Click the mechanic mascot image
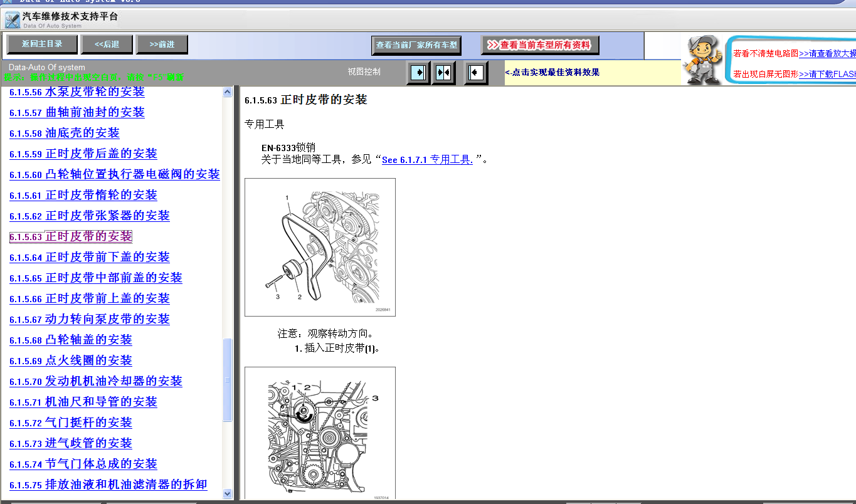This screenshot has width=856, height=504. click(x=702, y=59)
